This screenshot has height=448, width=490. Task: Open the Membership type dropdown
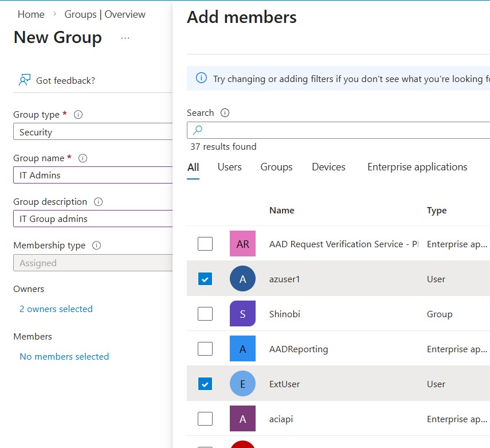click(93, 263)
